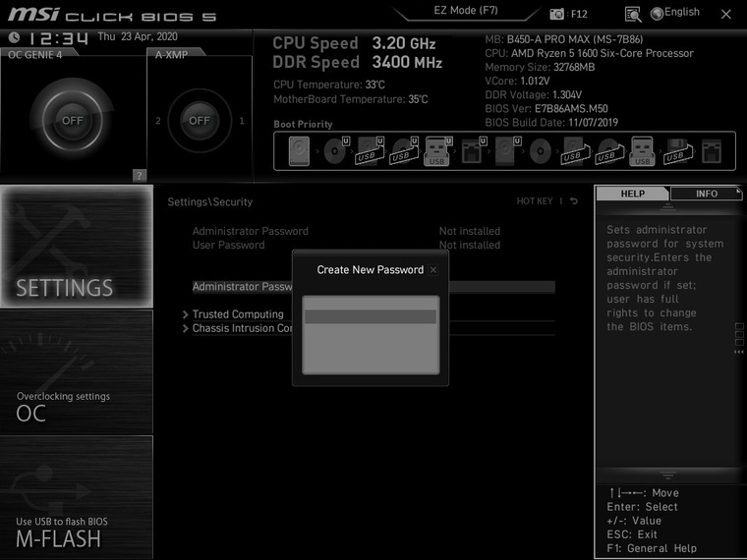Click the new password entry field
Screen dimensions: 747x560
(x=371, y=316)
